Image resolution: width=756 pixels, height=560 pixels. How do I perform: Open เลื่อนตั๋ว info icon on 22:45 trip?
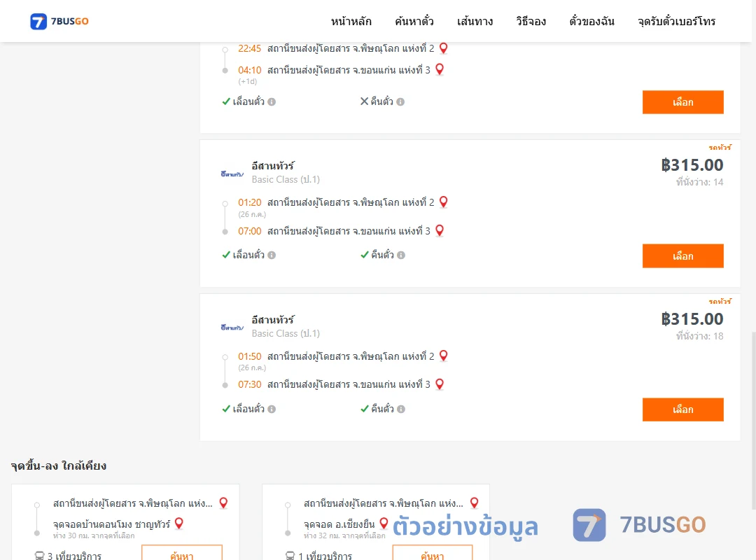tap(272, 101)
